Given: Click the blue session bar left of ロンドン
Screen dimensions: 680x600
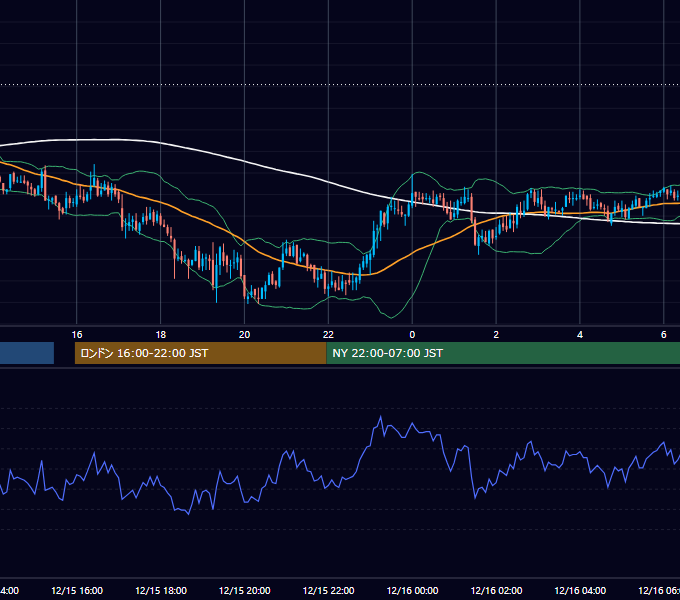Looking at the screenshot, I should 27,353.
